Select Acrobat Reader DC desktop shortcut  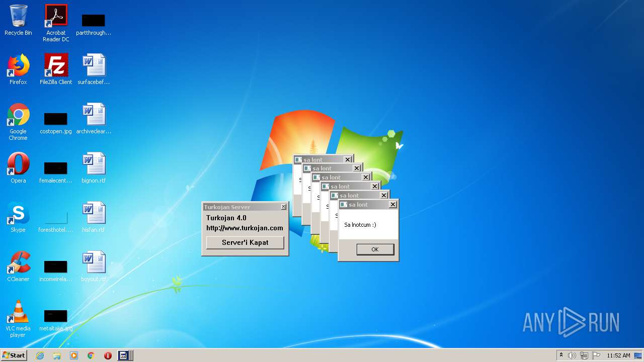tap(56, 23)
